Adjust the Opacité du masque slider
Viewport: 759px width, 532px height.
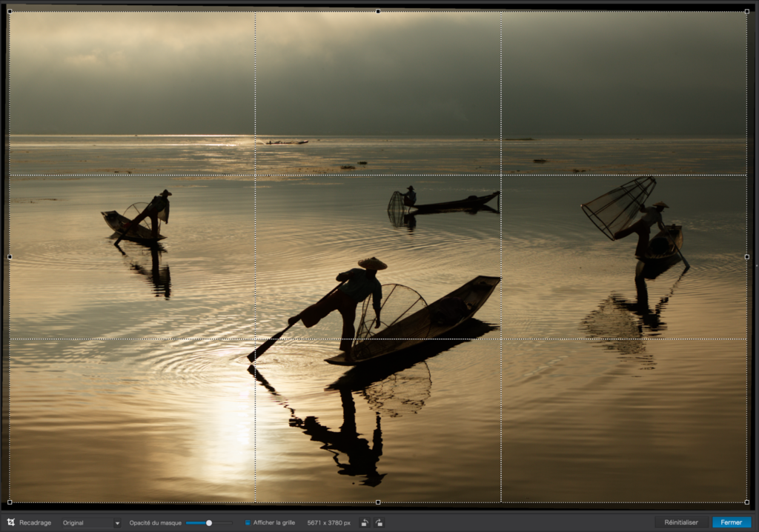(209, 523)
